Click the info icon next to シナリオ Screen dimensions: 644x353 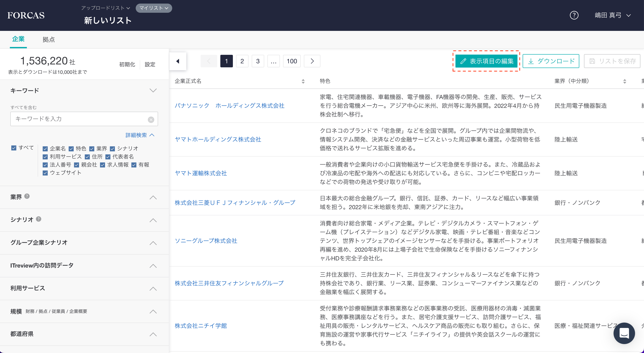(x=39, y=219)
